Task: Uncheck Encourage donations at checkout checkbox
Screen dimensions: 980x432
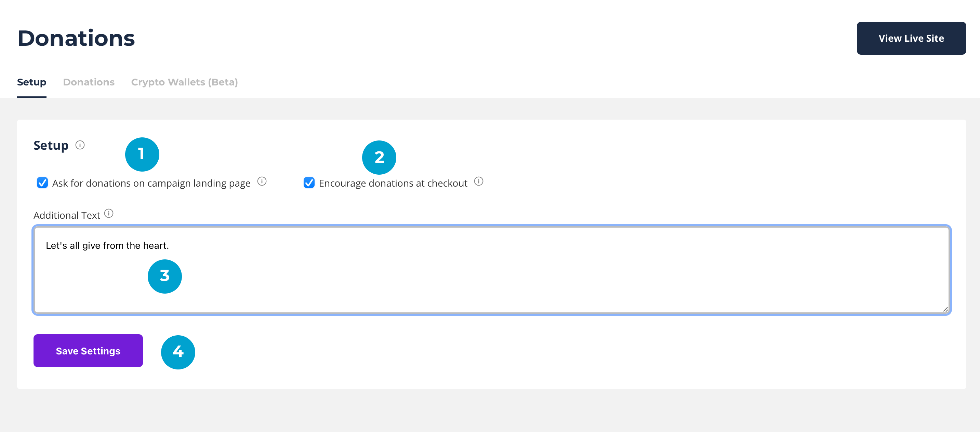Action: point(309,183)
